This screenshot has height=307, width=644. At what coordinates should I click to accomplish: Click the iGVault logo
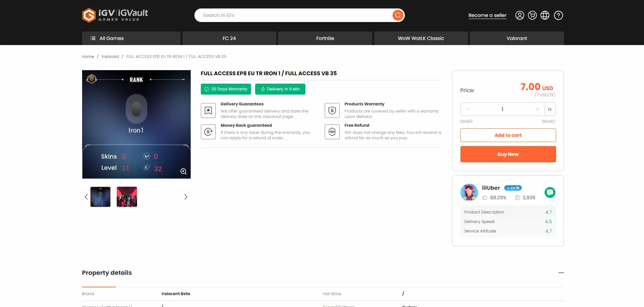(115, 15)
